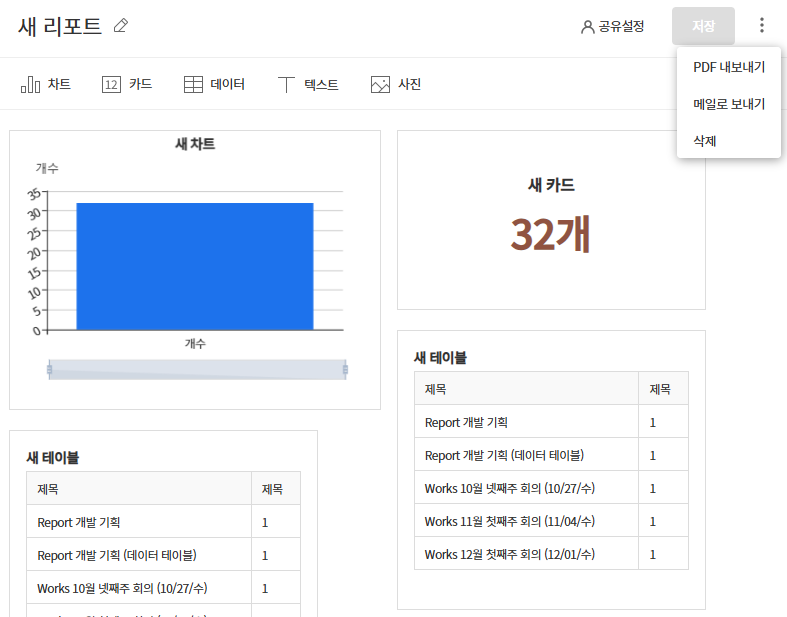Select PDF 내보내기 from menu
Screen dimensions: 787x617
coord(729,68)
